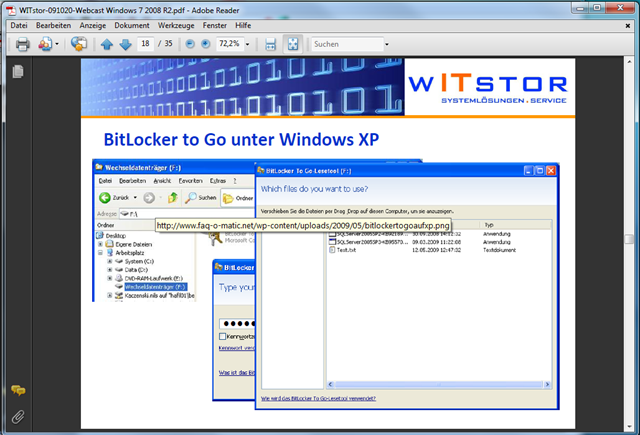Open the Comments panel sidebar icon
This screenshot has height=435, width=640.
coord(18,391)
